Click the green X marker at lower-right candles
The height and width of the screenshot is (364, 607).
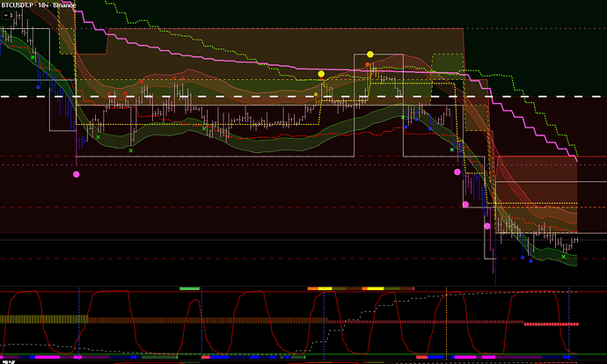(x=563, y=257)
